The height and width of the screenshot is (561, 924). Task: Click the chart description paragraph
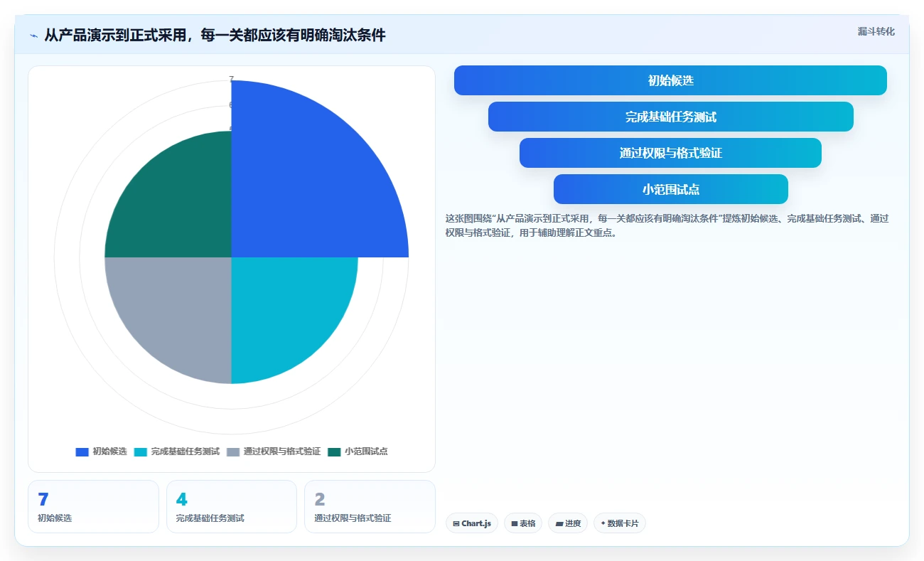click(667, 225)
